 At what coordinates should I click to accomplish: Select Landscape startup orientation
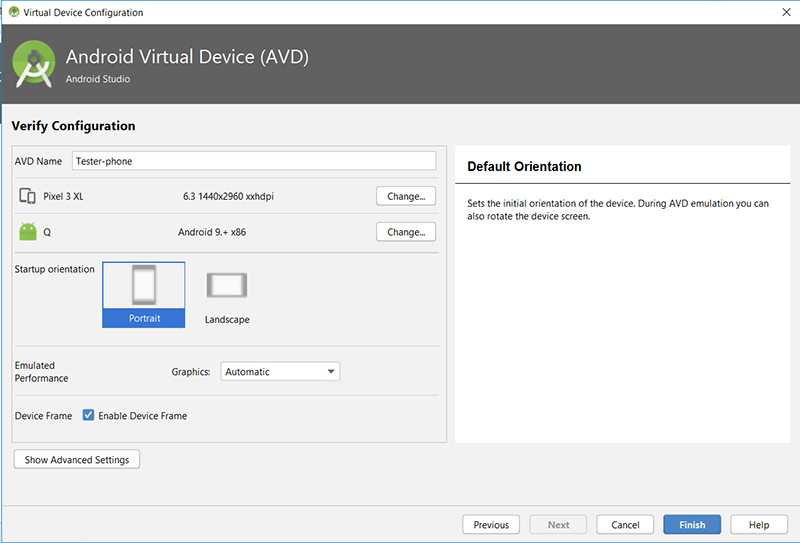(227, 298)
